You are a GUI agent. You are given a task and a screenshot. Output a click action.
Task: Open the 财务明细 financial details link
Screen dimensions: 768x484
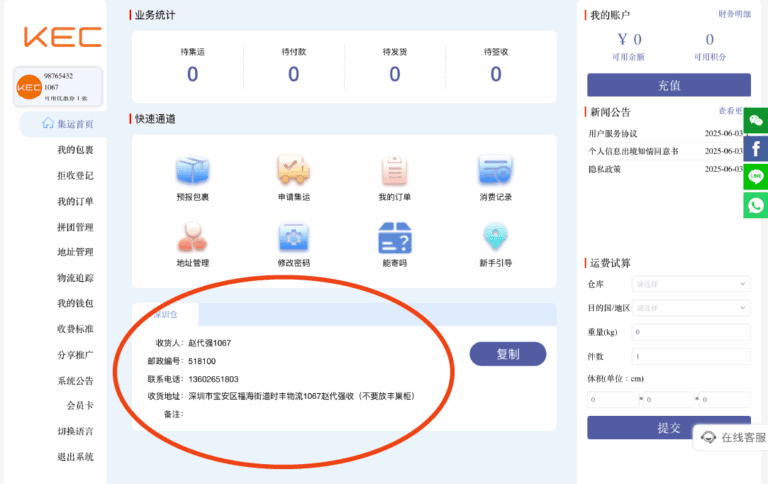click(734, 14)
